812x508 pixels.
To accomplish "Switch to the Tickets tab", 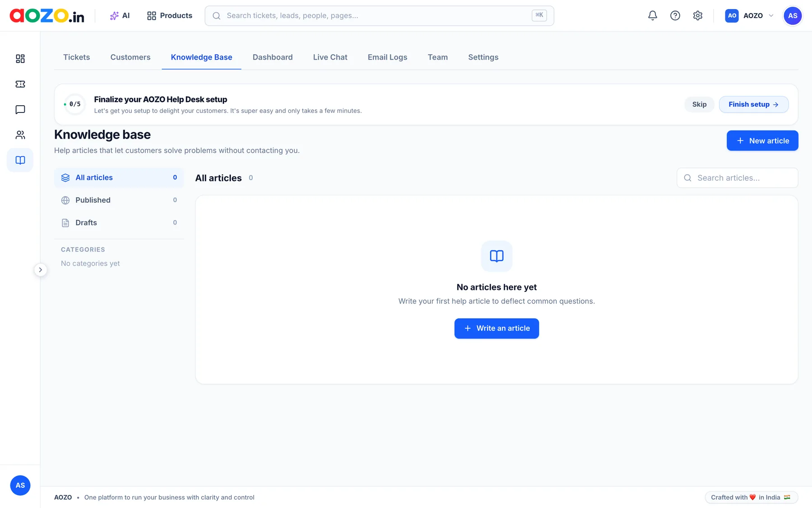I will pyautogui.click(x=77, y=57).
